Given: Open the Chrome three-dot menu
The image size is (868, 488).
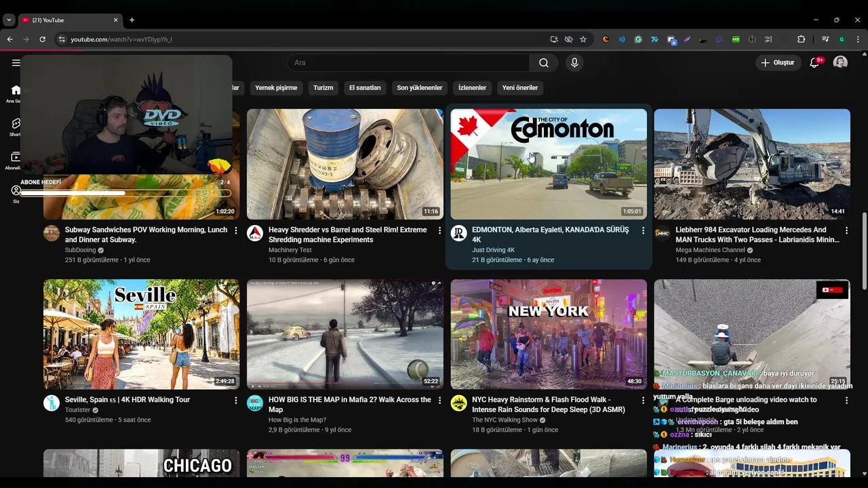Looking at the screenshot, I should [858, 39].
